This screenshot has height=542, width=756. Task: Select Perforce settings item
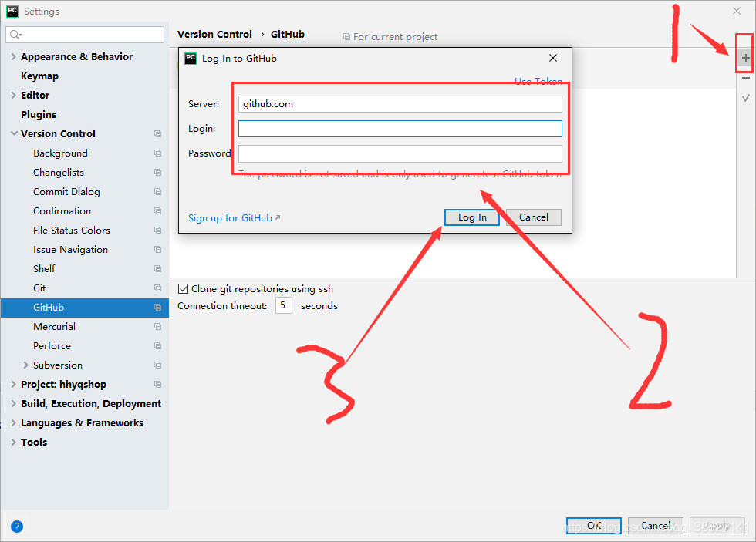(x=52, y=346)
